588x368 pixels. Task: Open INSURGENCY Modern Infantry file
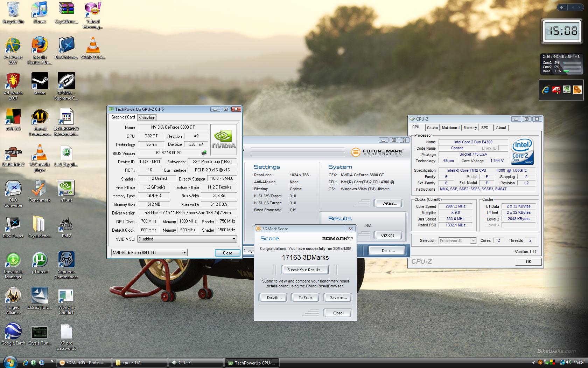[x=66, y=122]
